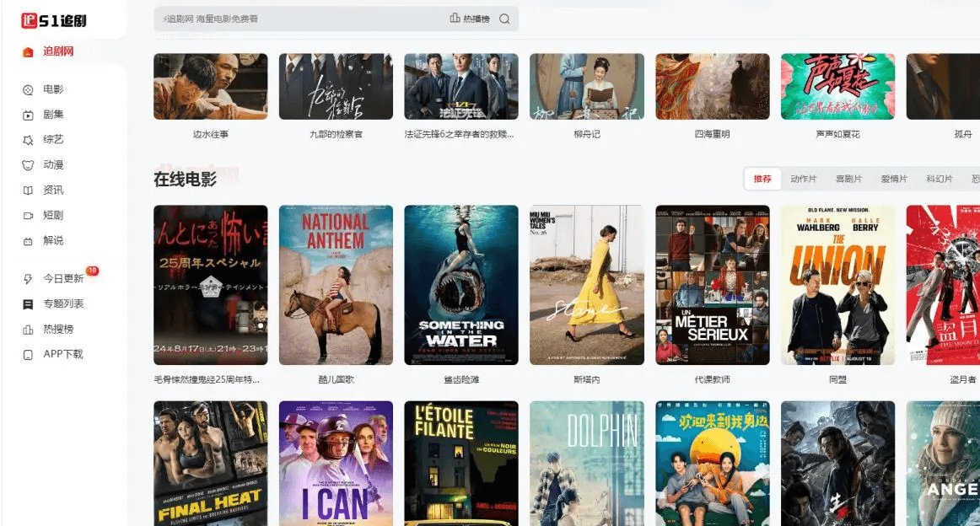Click the 四海重明 title text

[x=713, y=134]
